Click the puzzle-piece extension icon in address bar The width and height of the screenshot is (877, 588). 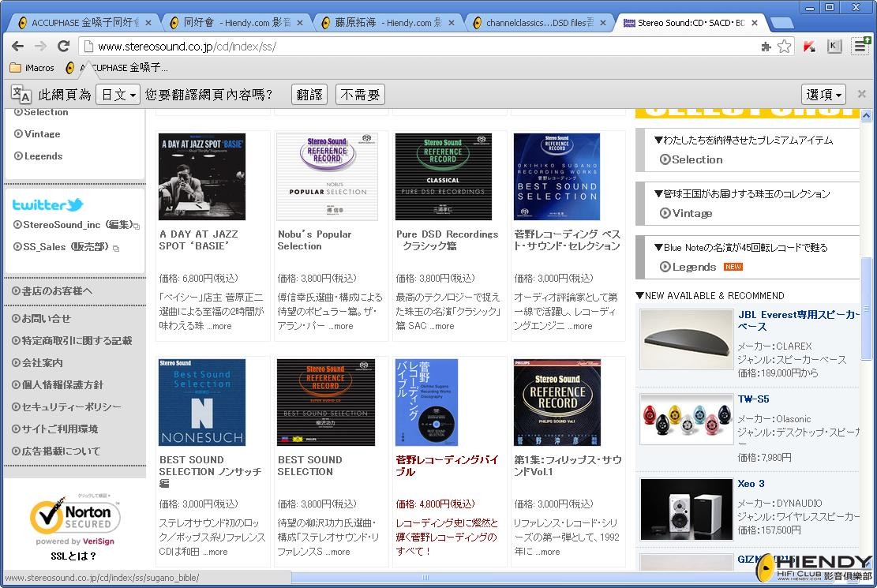[x=766, y=47]
